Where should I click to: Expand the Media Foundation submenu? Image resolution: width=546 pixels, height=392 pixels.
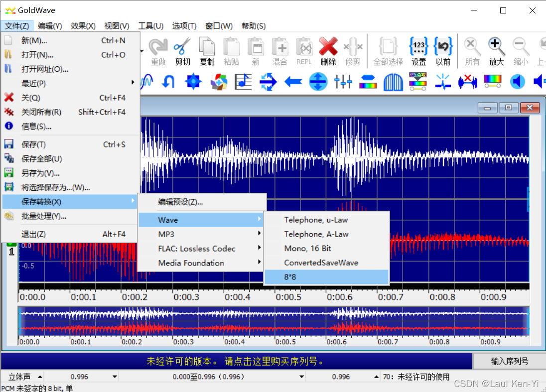[x=201, y=263]
